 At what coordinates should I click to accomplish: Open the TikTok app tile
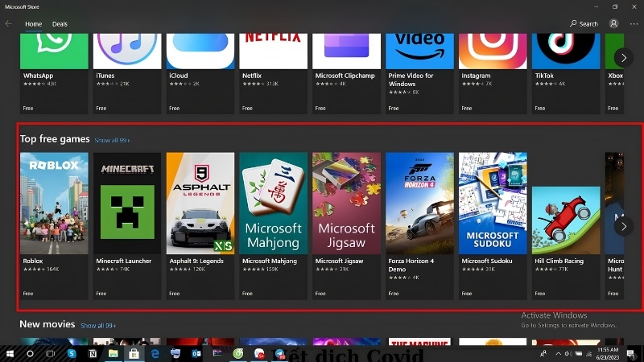[566, 73]
